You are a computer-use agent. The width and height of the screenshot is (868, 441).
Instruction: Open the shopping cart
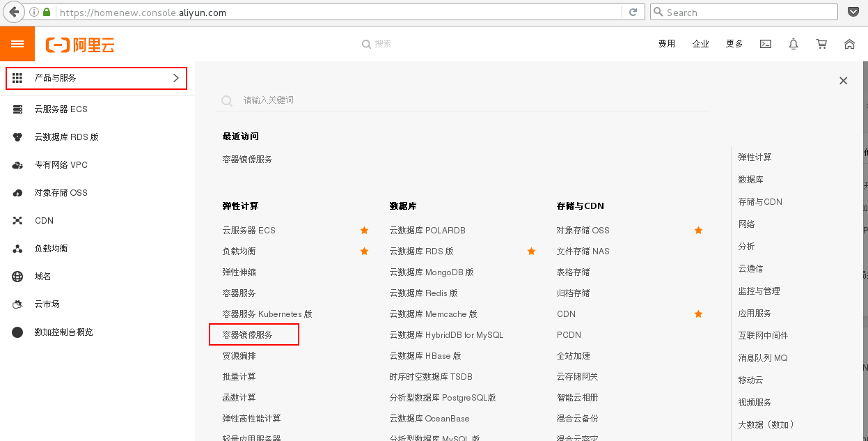coord(821,44)
